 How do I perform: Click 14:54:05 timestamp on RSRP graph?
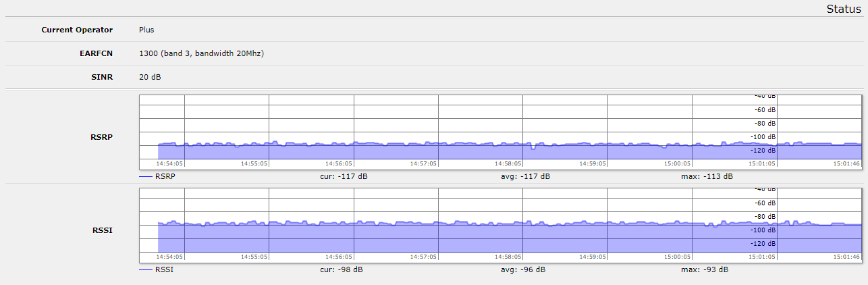click(x=170, y=163)
